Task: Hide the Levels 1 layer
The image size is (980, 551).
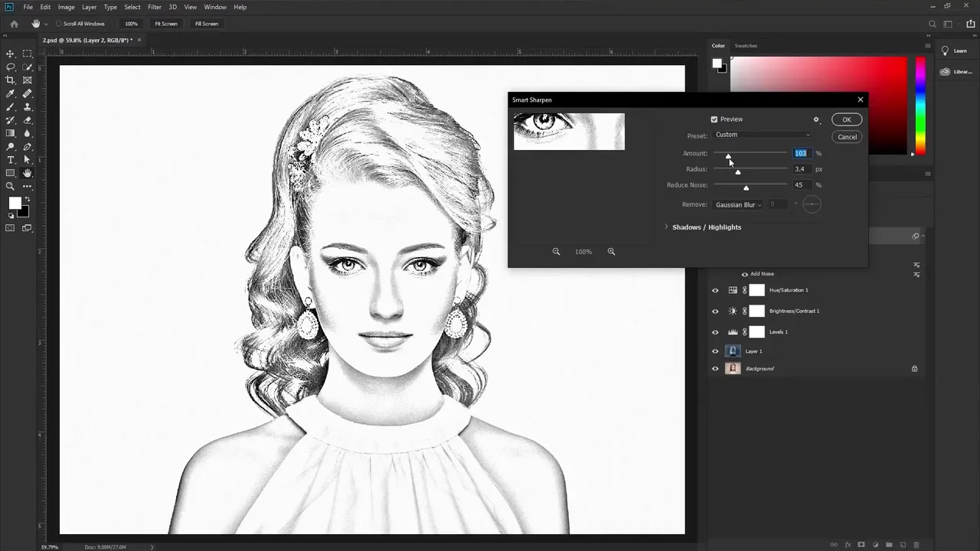Action: coord(715,332)
